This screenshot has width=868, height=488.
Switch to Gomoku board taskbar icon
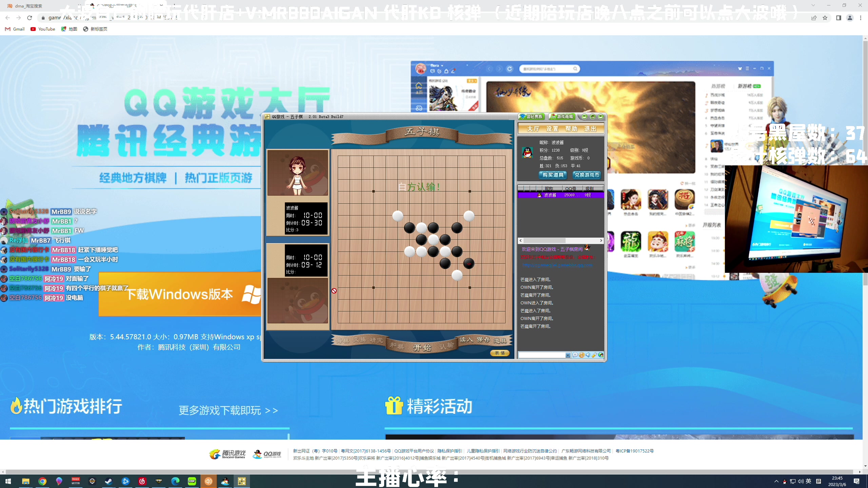click(x=242, y=481)
